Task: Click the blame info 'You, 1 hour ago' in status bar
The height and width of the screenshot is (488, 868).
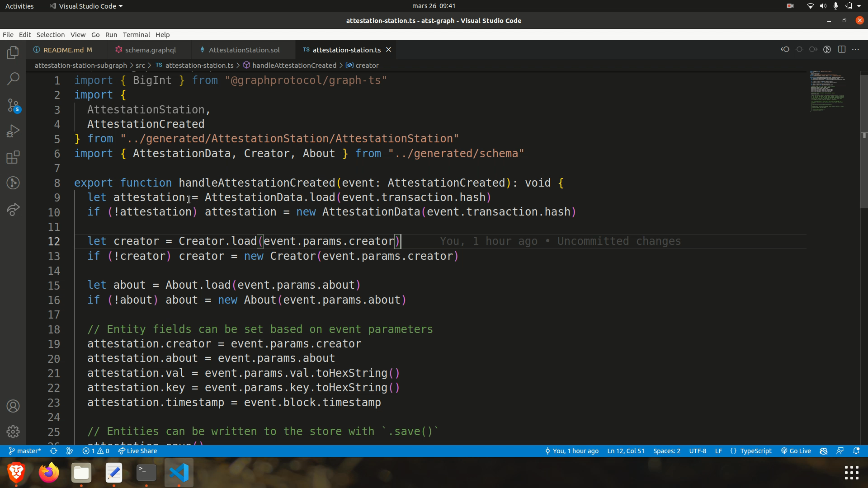Action: click(571, 451)
